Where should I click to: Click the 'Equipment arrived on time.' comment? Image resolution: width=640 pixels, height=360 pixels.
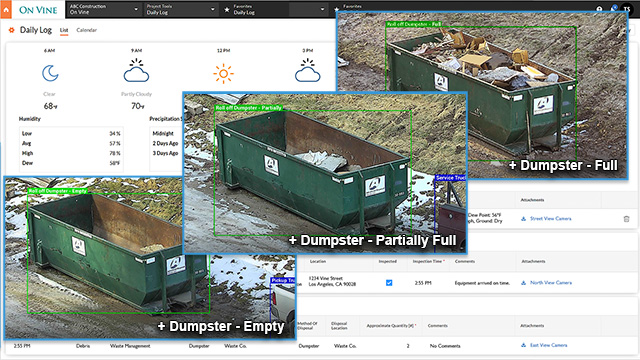tap(482, 283)
